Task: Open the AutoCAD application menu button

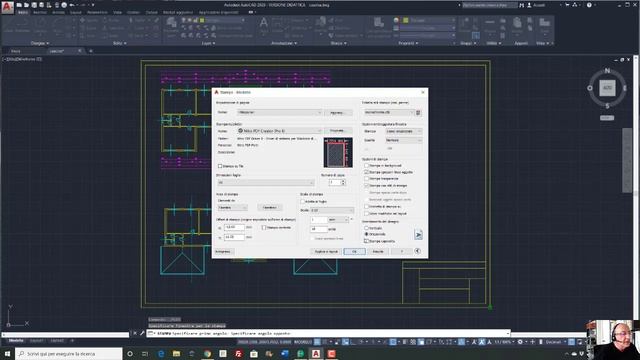Action: click(x=7, y=7)
